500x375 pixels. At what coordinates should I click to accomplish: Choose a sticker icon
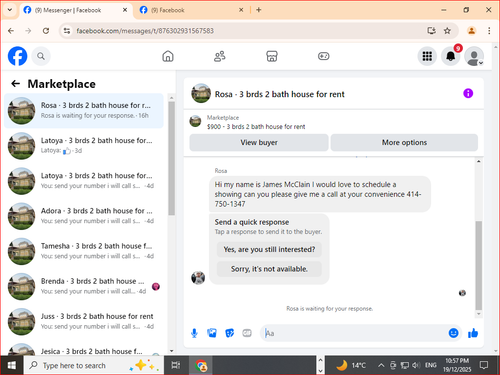[x=229, y=333]
